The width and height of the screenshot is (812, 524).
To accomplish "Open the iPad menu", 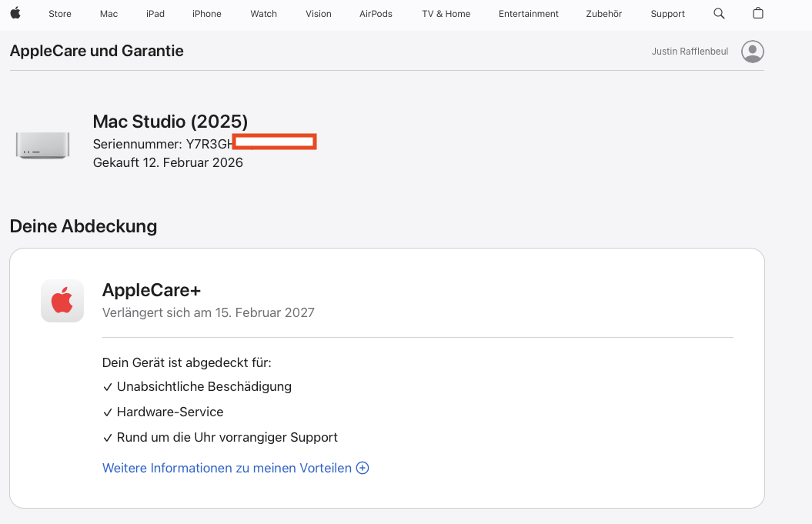I will [x=155, y=14].
